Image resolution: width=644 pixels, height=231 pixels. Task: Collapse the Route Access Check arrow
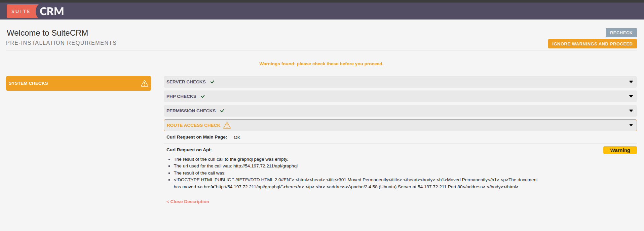click(631, 125)
